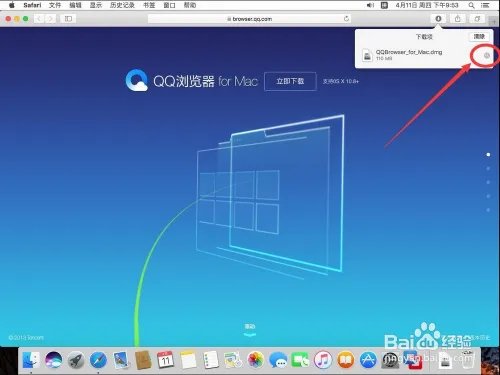Go forward with Safari forward arrow
500x375 pixels.
pos(50,19)
